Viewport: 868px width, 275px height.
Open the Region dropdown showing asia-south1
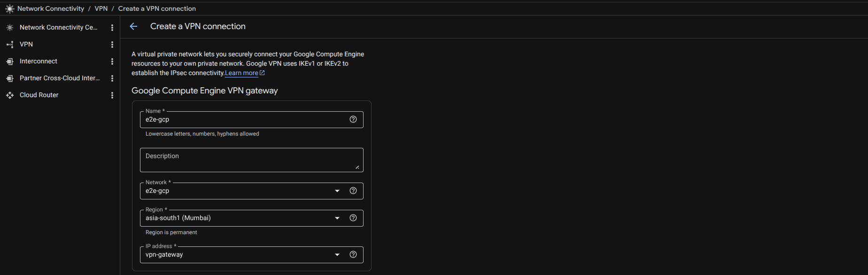point(251,218)
